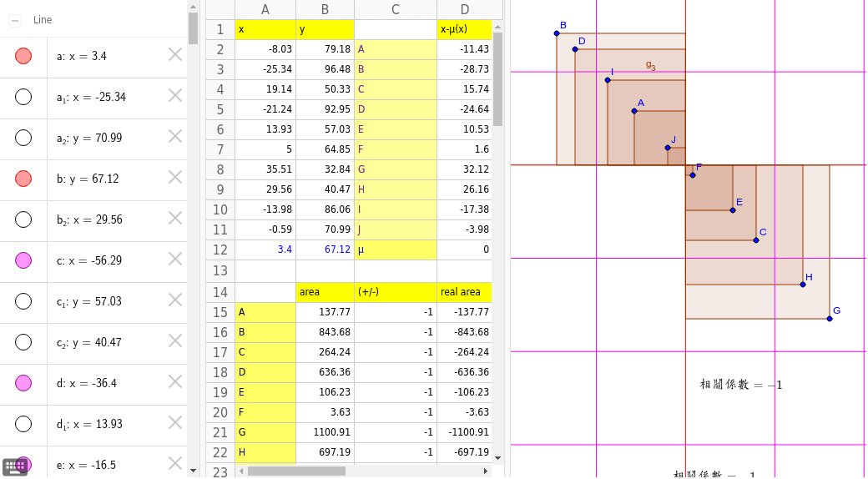
Task: Select the 'real area' header cell
Action: (464, 292)
